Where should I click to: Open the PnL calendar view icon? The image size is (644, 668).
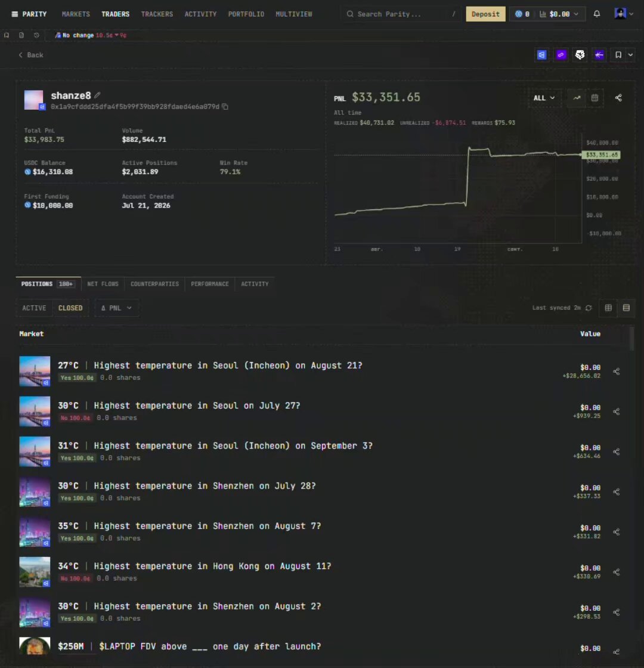point(595,98)
